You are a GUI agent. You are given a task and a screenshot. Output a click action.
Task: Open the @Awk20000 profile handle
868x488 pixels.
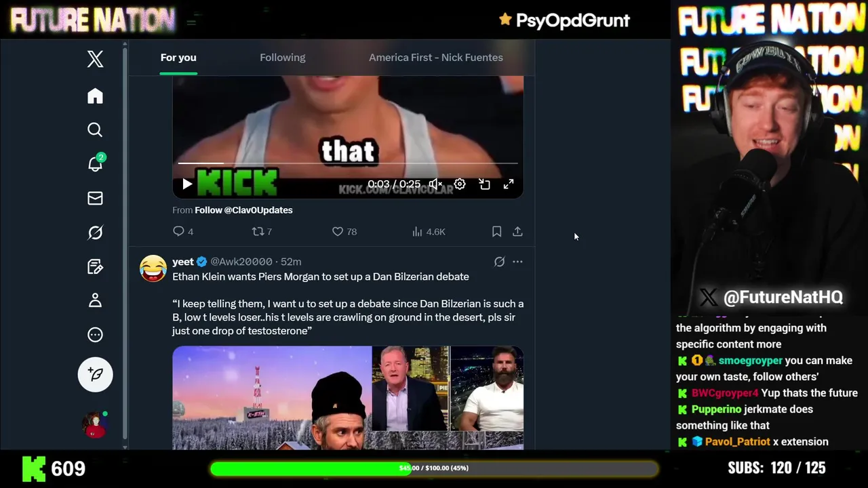point(241,262)
